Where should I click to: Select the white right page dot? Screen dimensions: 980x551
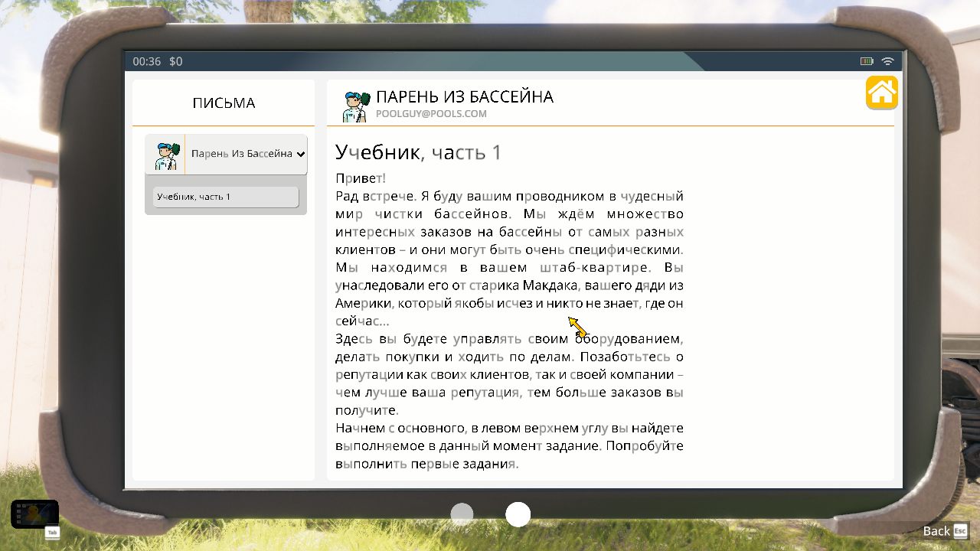518,514
